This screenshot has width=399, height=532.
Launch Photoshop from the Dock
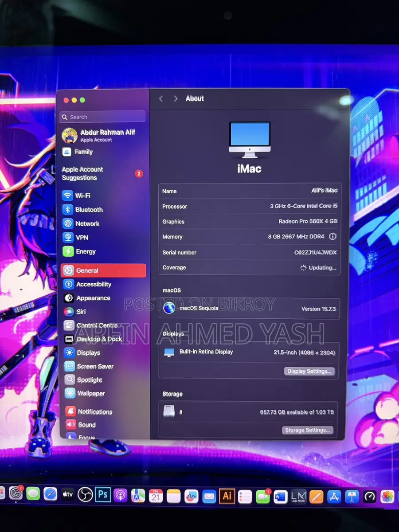coord(103,494)
